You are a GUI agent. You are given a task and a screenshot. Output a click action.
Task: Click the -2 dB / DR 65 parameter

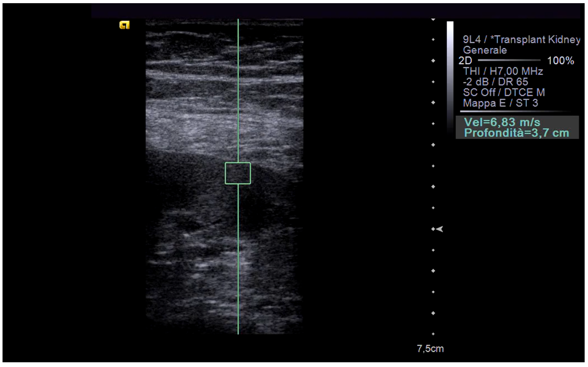tap(495, 82)
